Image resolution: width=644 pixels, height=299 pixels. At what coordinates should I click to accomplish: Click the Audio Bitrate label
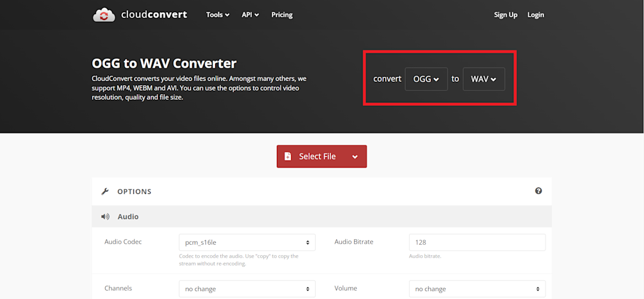click(x=354, y=242)
